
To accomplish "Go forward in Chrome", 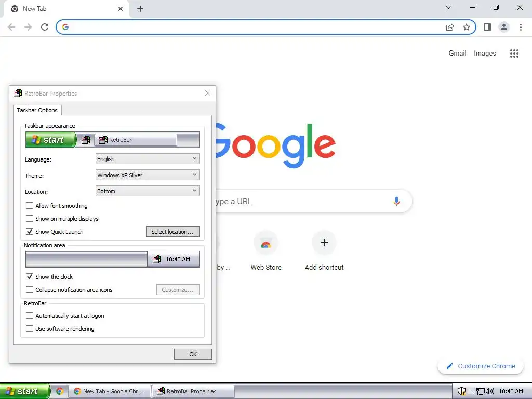I will click(28, 27).
